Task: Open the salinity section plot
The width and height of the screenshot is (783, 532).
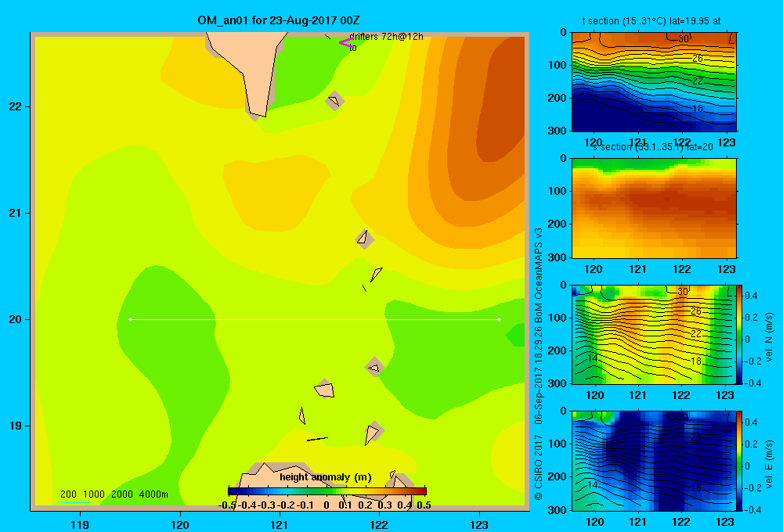Action: [x=654, y=208]
